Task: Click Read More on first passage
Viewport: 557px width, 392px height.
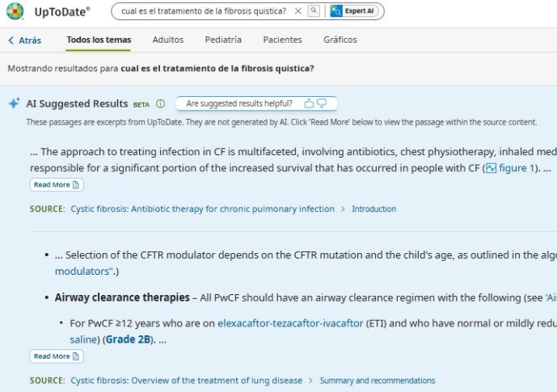Action: tap(56, 185)
